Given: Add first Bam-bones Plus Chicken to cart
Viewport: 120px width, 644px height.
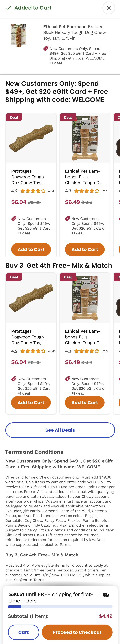Looking at the screenshot, I should coord(85,249).
